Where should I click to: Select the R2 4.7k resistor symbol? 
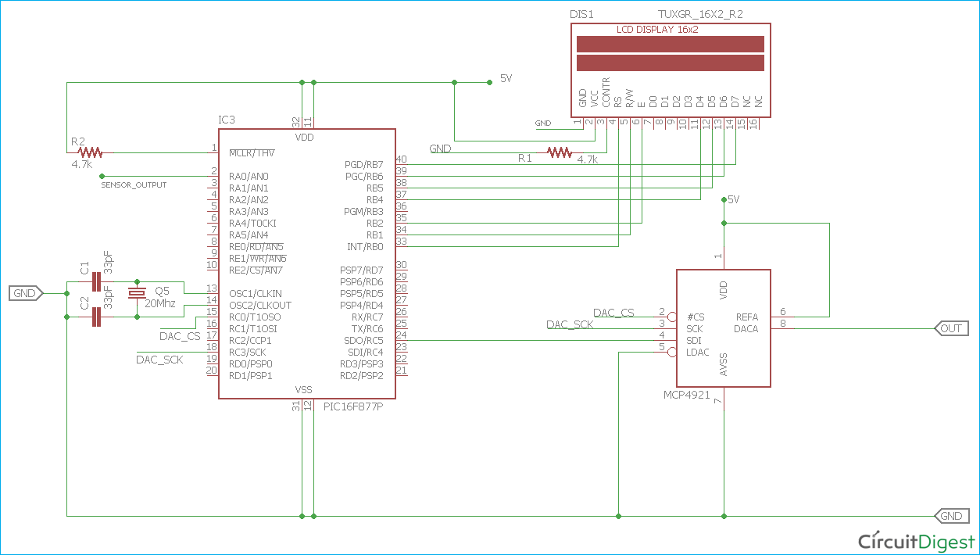pyautogui.click(x=88, y=153)
